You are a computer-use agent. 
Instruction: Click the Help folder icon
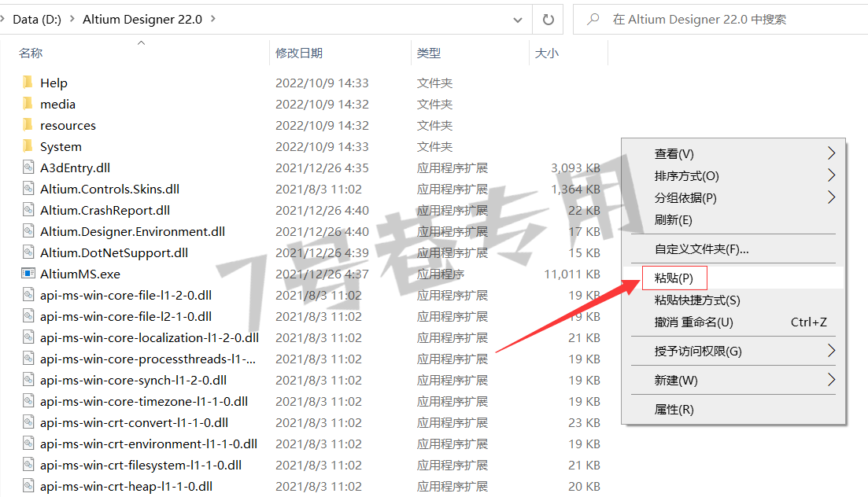tap(28, 83)
